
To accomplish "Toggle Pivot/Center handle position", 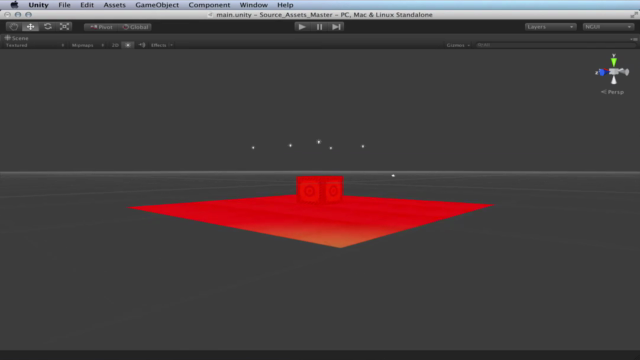I will [x=101, y=27].
